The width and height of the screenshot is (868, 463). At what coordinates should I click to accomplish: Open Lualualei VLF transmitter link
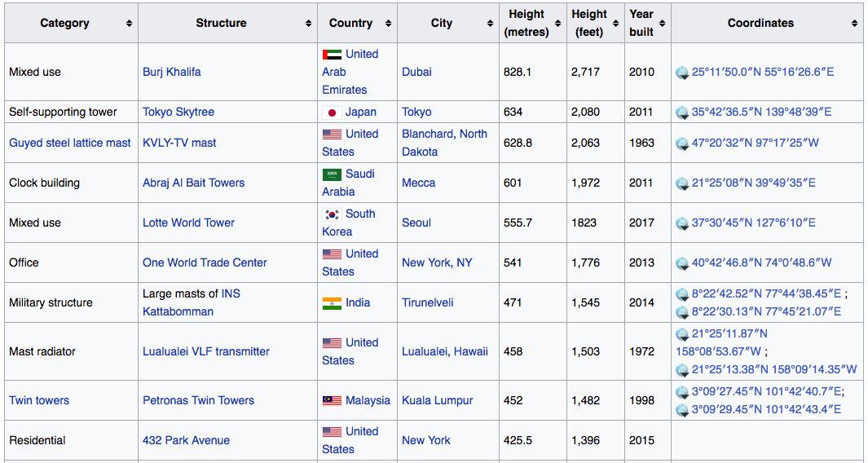tap(206, 351)
